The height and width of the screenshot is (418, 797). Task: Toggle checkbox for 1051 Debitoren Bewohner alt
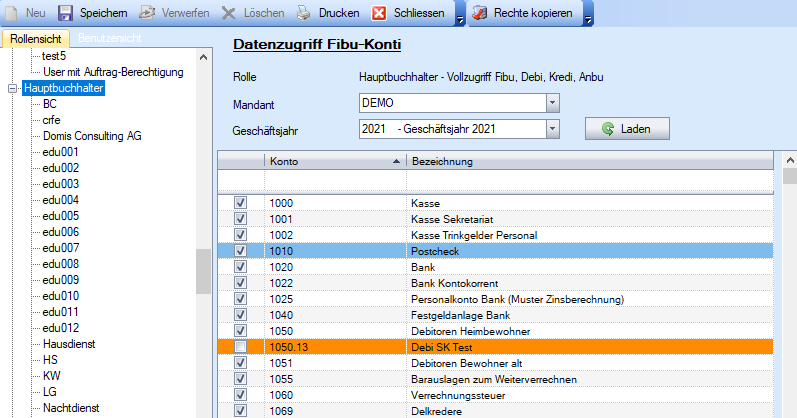pos(240,363)
